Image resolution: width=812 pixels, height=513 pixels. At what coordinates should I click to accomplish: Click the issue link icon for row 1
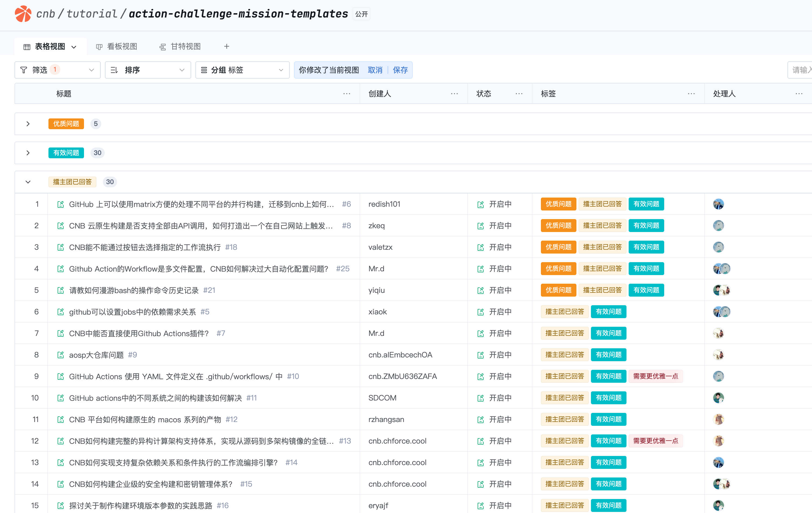click(61, 204)
